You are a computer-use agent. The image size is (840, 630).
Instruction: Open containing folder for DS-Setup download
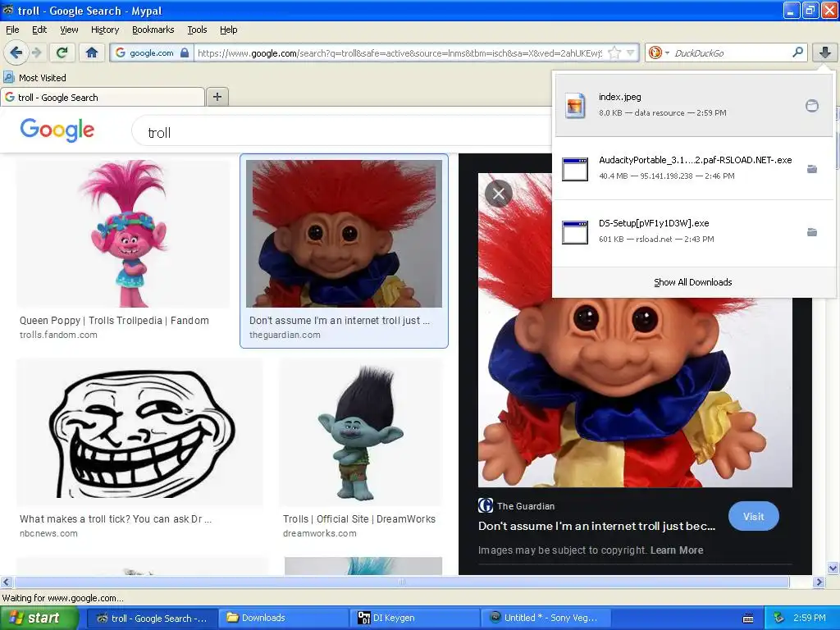[x=811, y=232]
